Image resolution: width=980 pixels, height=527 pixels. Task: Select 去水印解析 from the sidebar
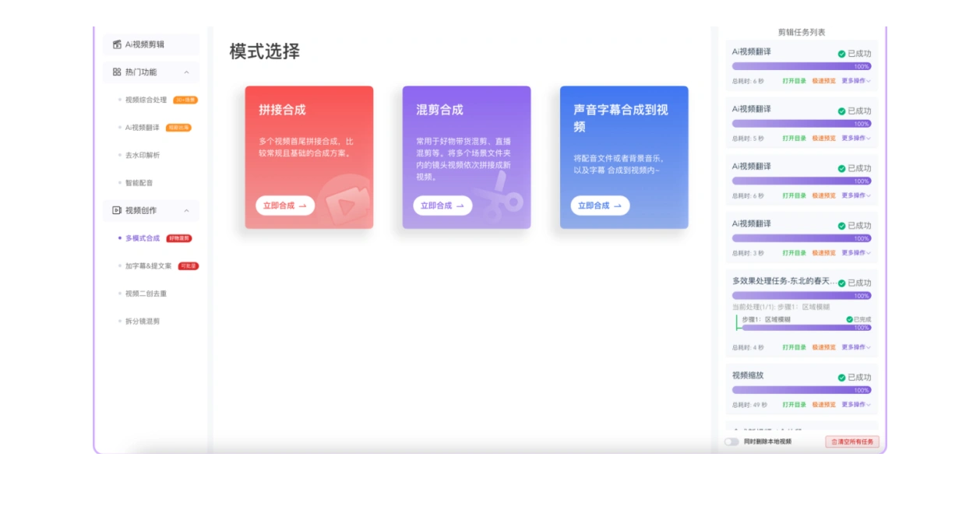coord(143,155)
